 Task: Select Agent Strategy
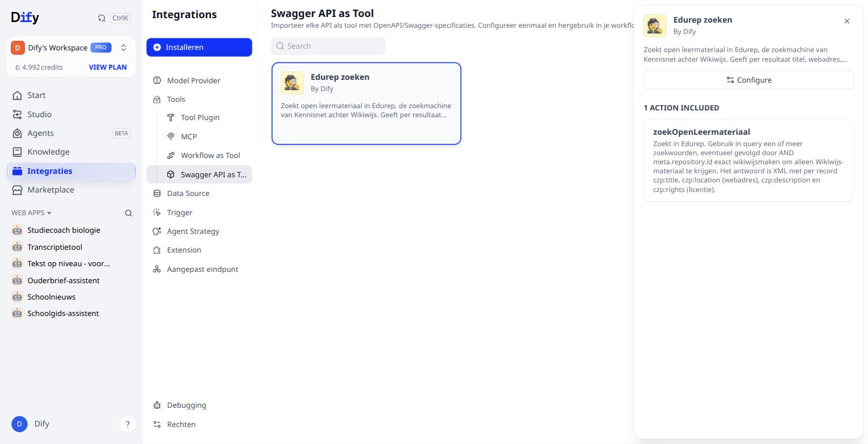pos(199,231)
